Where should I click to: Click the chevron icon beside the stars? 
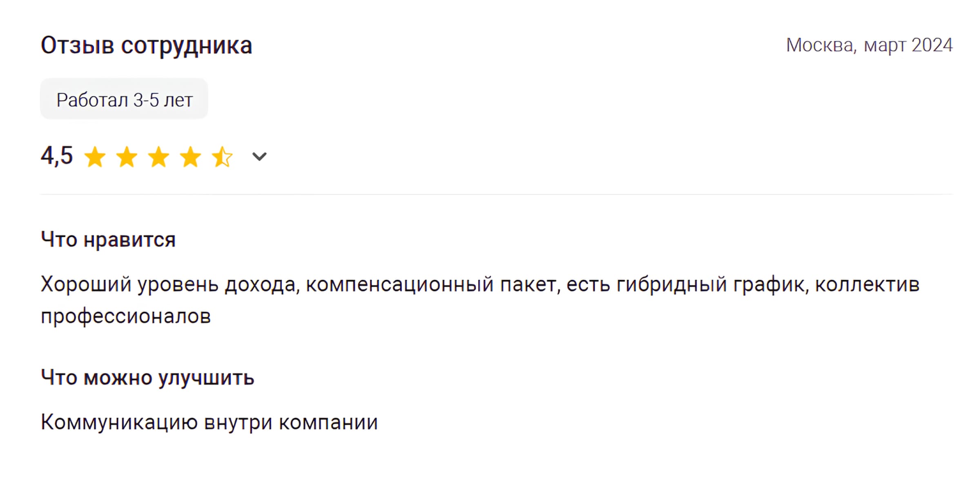click(x=258, y=156)
